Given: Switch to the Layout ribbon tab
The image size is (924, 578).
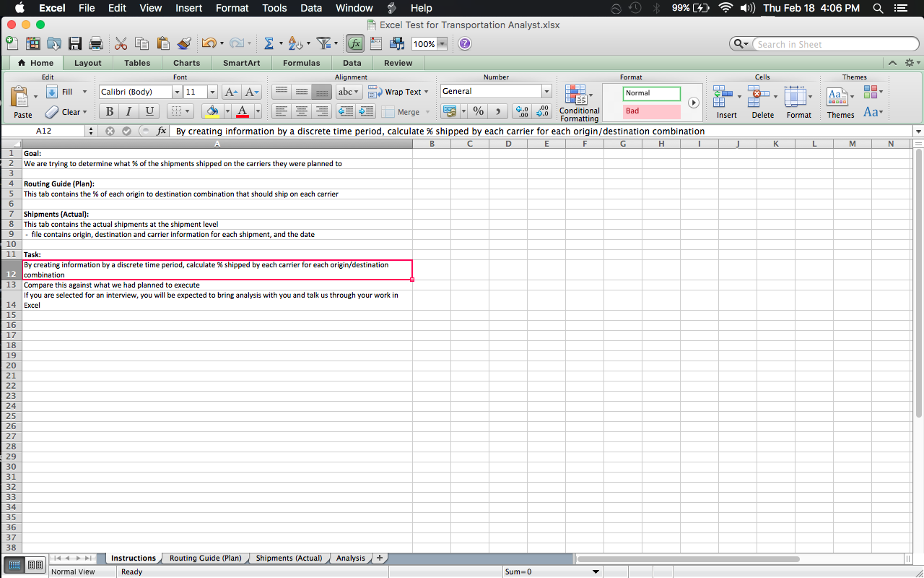Looking at the screenshot, I should point(88,63).
